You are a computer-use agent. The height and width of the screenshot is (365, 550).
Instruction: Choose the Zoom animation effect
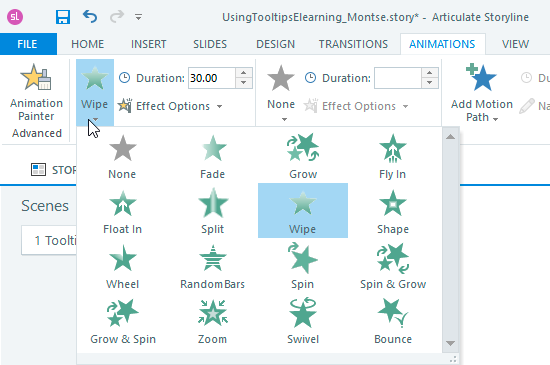coord(213,321)
